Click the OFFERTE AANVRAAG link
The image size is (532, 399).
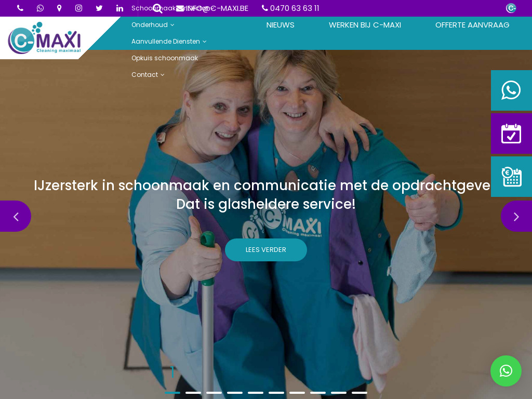pos(472,25)
